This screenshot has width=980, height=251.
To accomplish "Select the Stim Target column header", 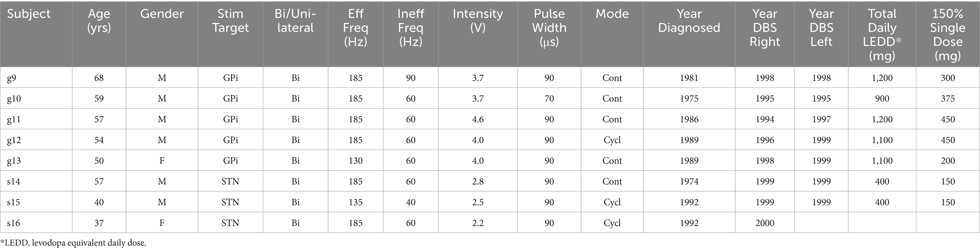I will 230,21.
